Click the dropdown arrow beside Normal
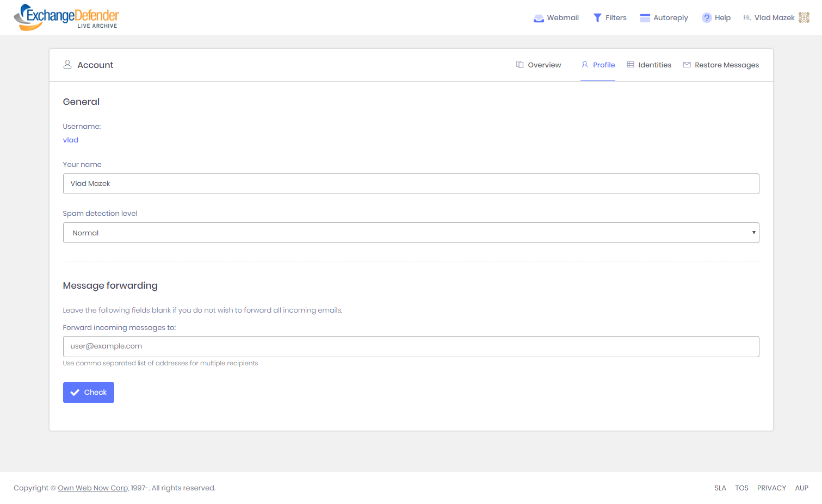This screenshot has height=504, width=822. (x=753, y=233)
